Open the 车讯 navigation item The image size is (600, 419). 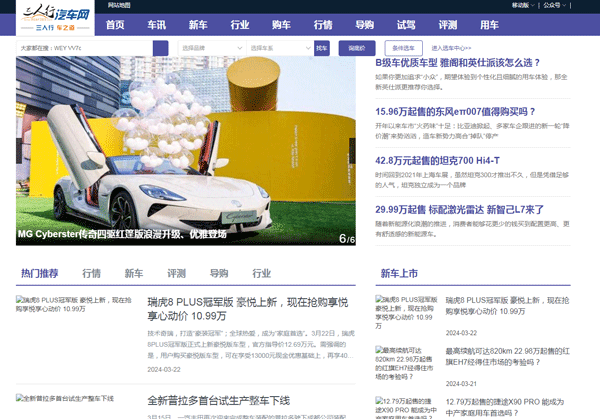(157, 25)
